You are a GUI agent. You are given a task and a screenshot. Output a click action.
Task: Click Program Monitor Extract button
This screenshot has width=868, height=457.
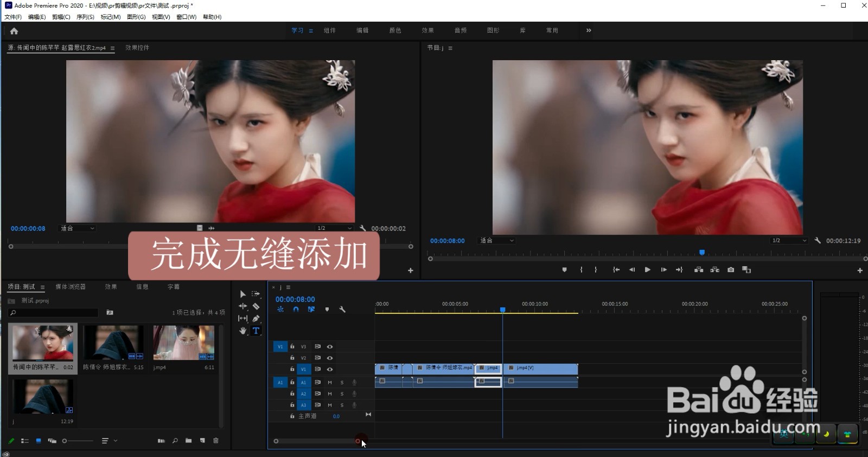[x=715, y=269]
